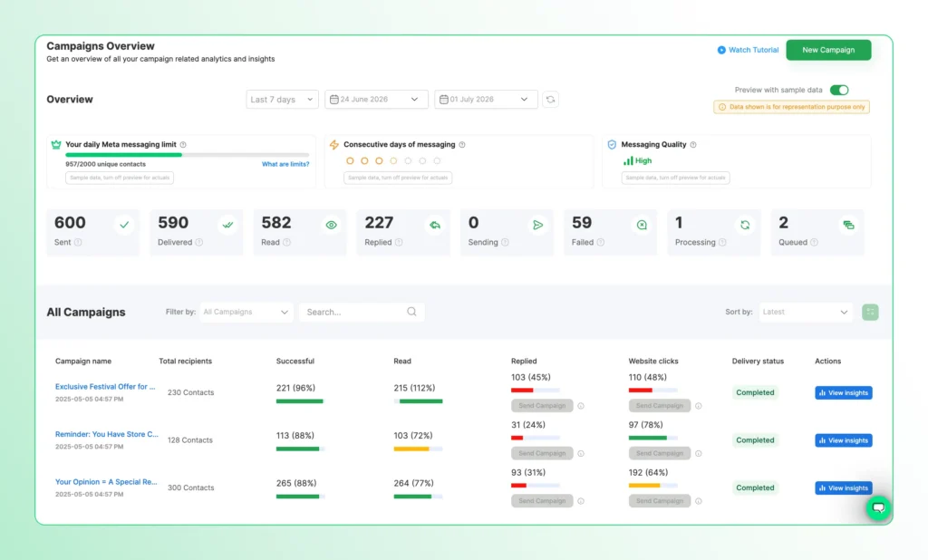Click the Total recipients column header
This screenshot has height=560, width=928.
185,361
